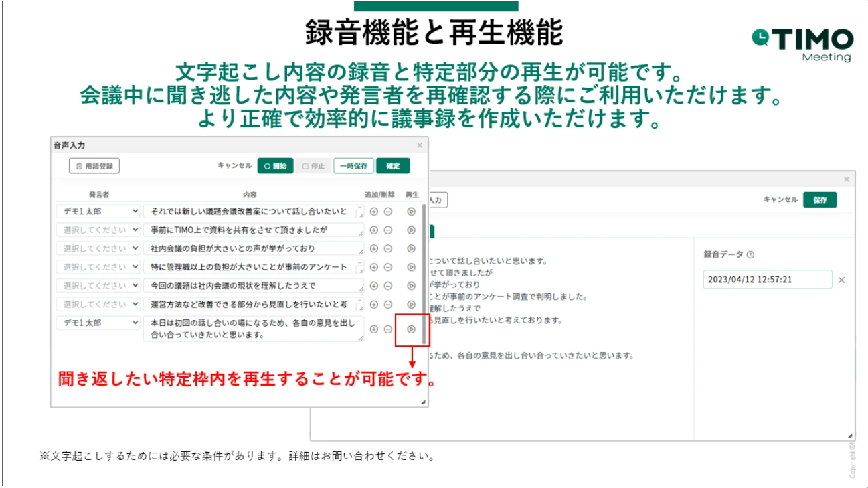Play audio for row '運営方法など改善できる部分'
Screen dimensions: 868x488
coord(412,305)
